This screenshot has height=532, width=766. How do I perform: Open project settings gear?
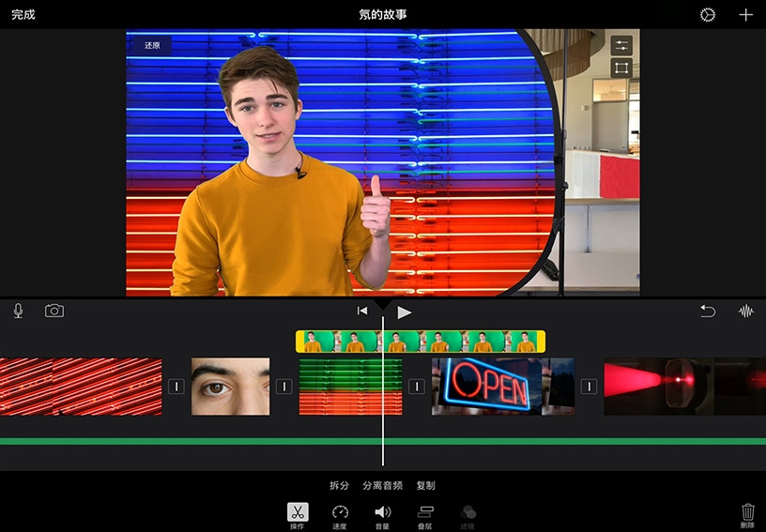coord(708,15)
